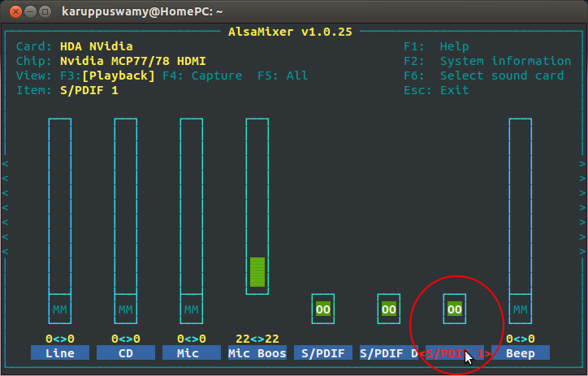Open F2 System information
Viewport: 588px width, 376px height.
point(487,61)
